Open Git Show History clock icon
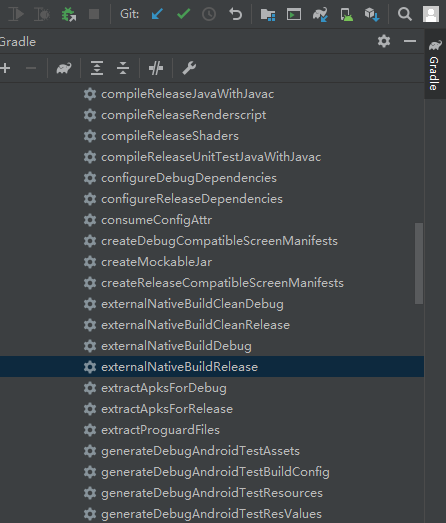This screenshot has width=446, height=523. tap(209, 14)
